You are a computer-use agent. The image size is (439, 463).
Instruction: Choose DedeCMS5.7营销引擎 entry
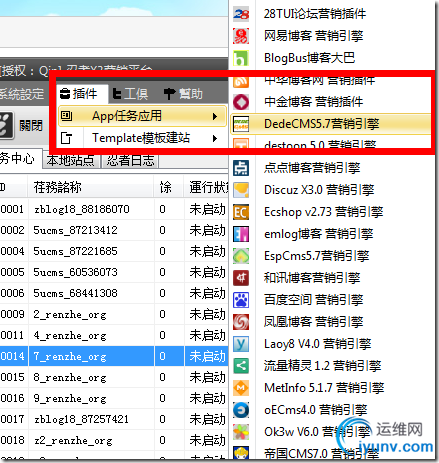click(330, 124)
